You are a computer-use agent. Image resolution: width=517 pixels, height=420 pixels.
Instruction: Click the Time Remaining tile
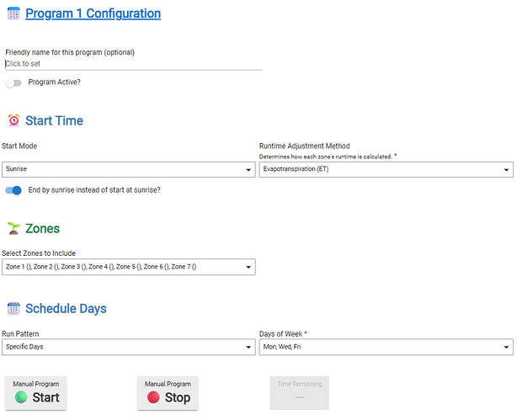click(x=299, y=393)
